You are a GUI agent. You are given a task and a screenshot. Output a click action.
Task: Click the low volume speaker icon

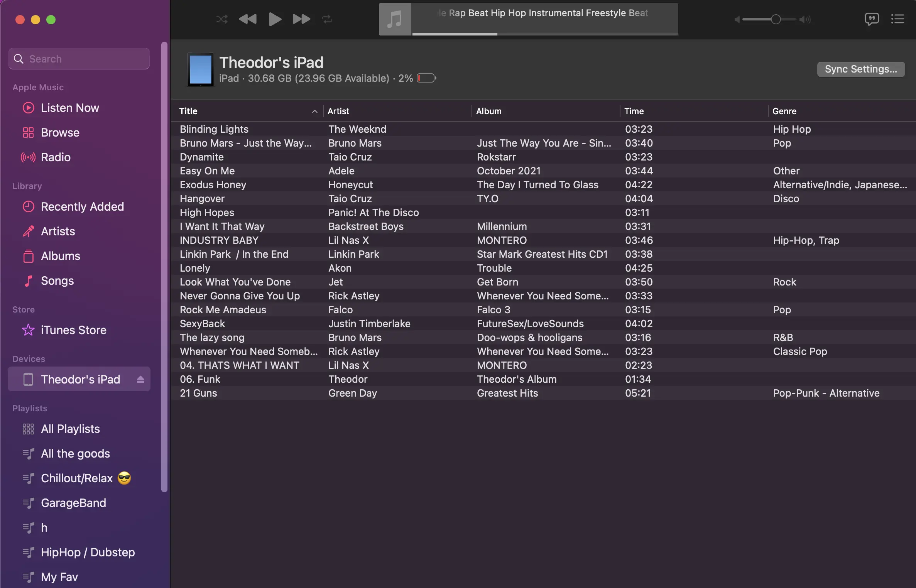pos(737,19)
